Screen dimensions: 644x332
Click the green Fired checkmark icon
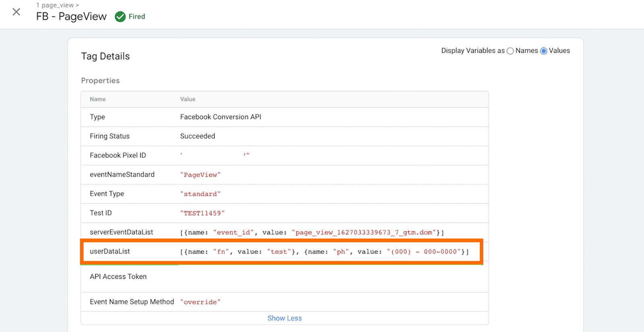120,17
